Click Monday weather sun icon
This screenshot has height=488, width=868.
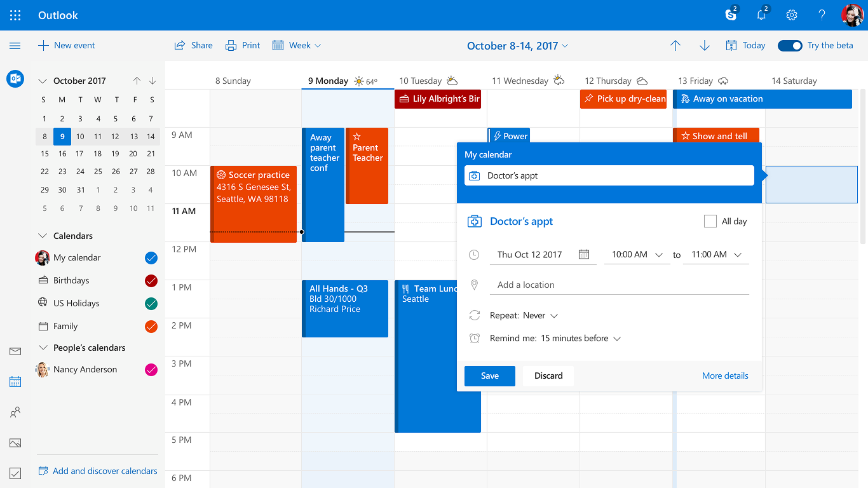pos(359,81)
